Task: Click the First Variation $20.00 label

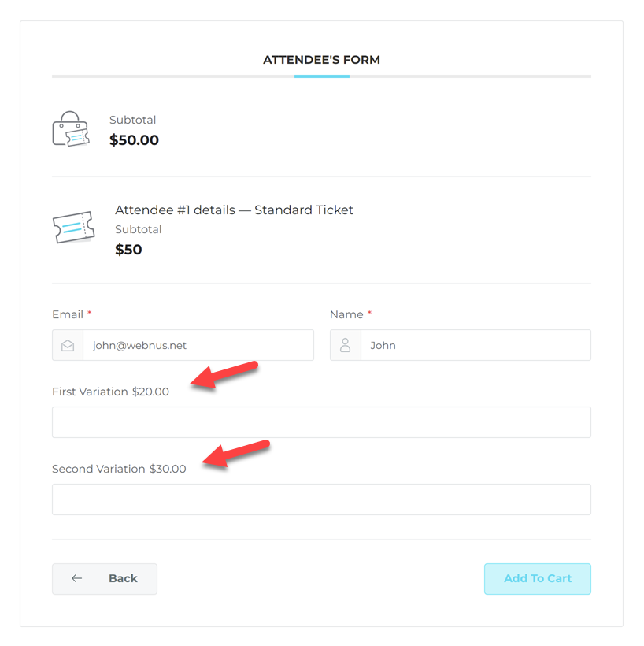Action: [x=110, y=392]
